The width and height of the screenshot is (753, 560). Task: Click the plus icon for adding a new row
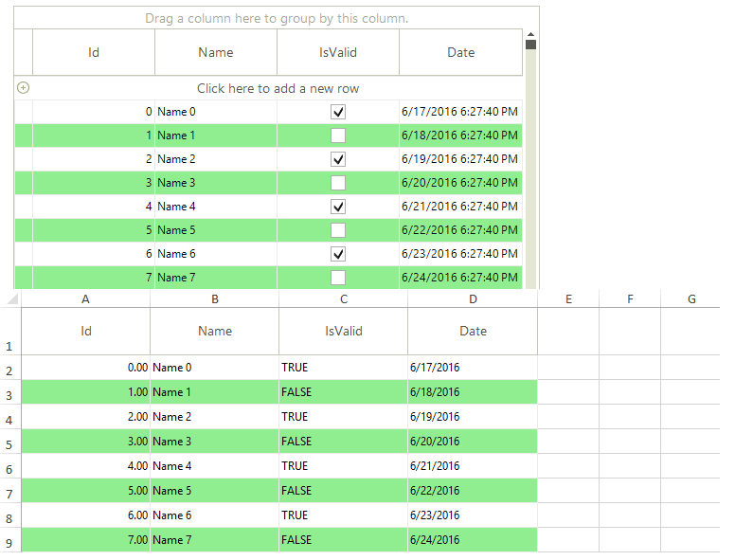(x=24, y=88)
